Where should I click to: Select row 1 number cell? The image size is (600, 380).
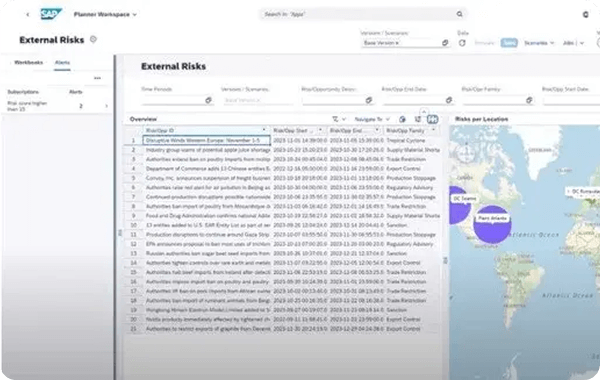[x=134, y=140]
